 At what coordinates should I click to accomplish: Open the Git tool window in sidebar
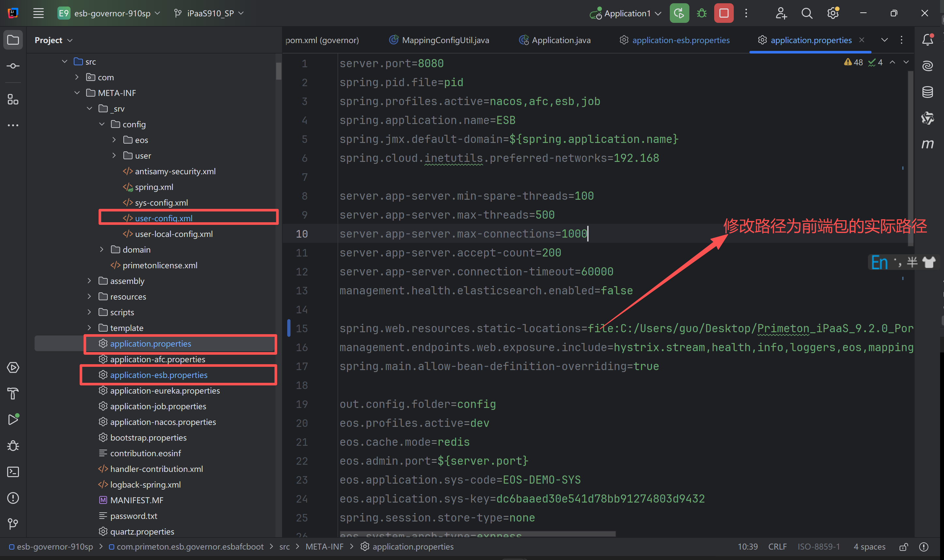(13, 524)
